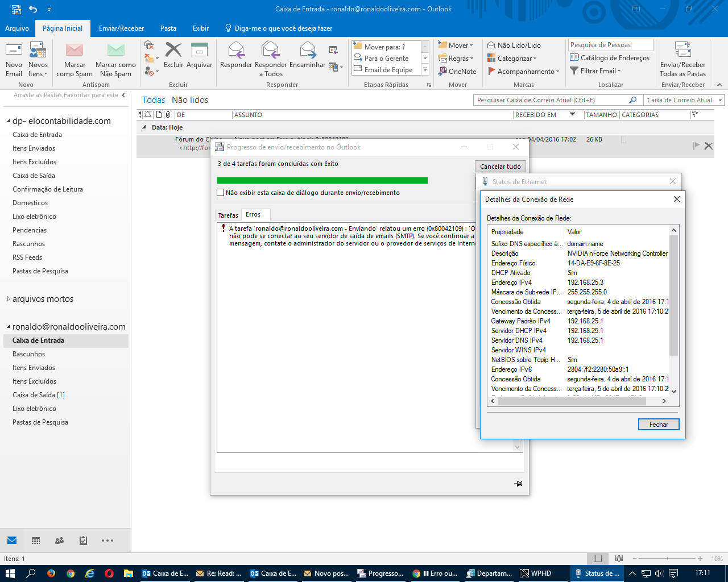Click the network icon in system tray
The width and height of the screenshot is (728, 582).
(x=646, y=573)
